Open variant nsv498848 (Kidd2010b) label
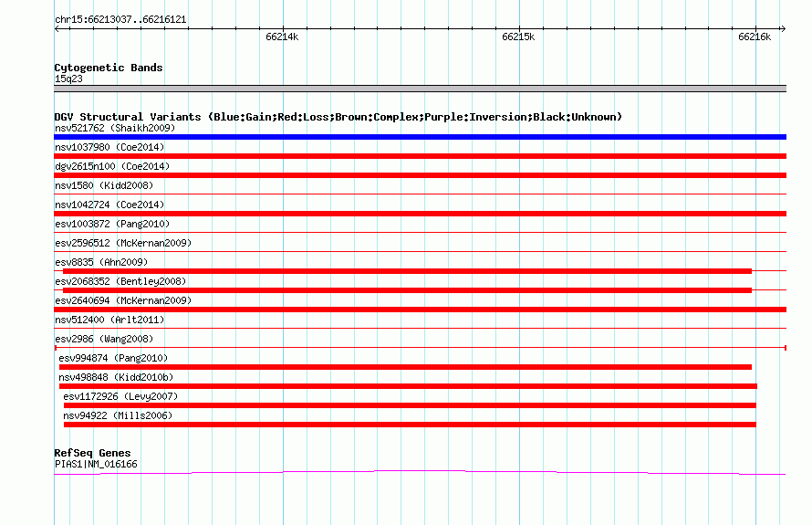 tap(116, 377)
